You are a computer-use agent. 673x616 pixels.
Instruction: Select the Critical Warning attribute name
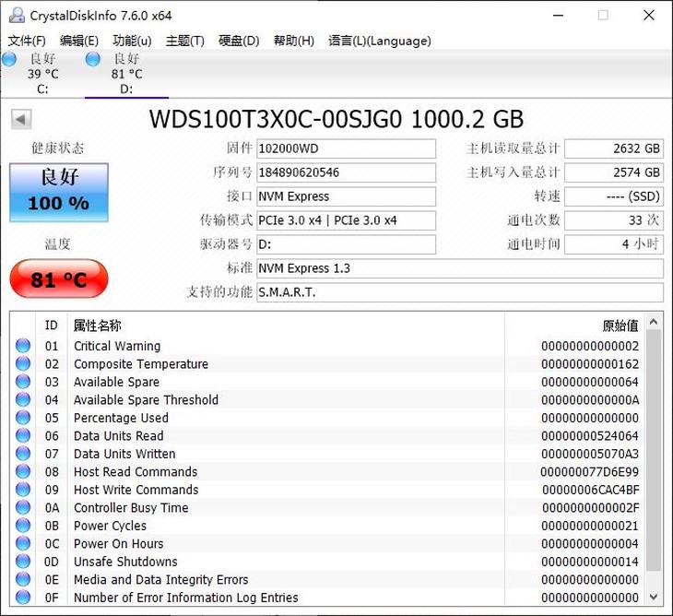click(x=117, y=346)
